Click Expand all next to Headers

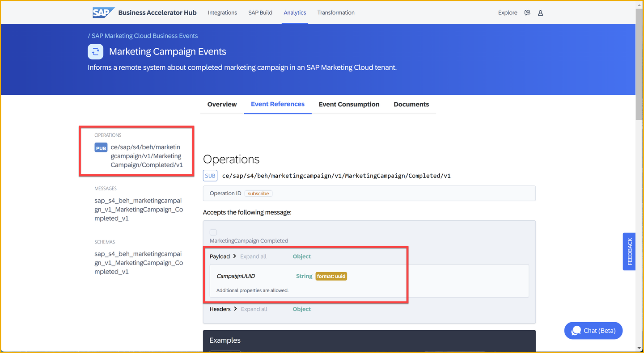point(254,309)
